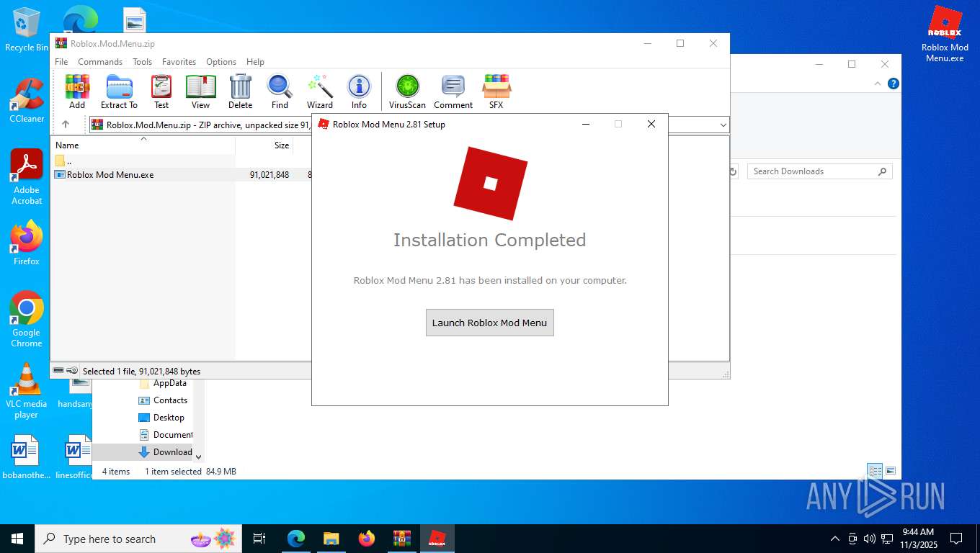
Task: Open the notification center button
Action: click(x=956, y=539)
